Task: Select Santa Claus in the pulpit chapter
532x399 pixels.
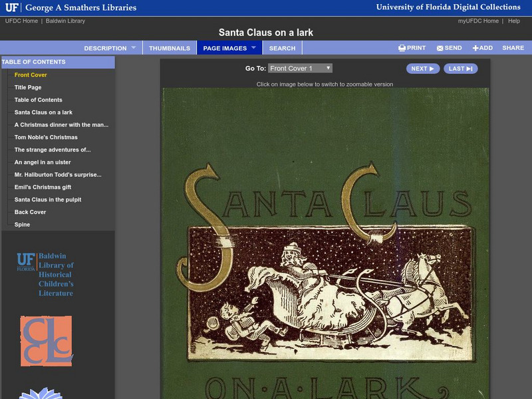Action: pos(48,199)
